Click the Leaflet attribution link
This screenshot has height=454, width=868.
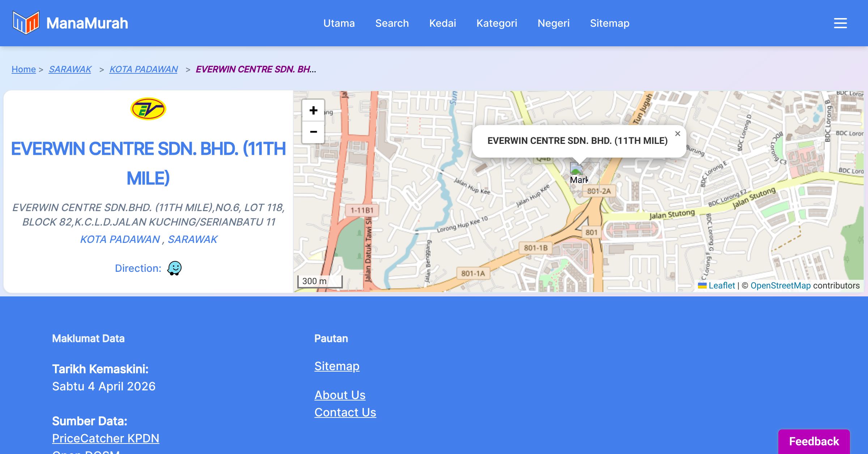[721, 286]
